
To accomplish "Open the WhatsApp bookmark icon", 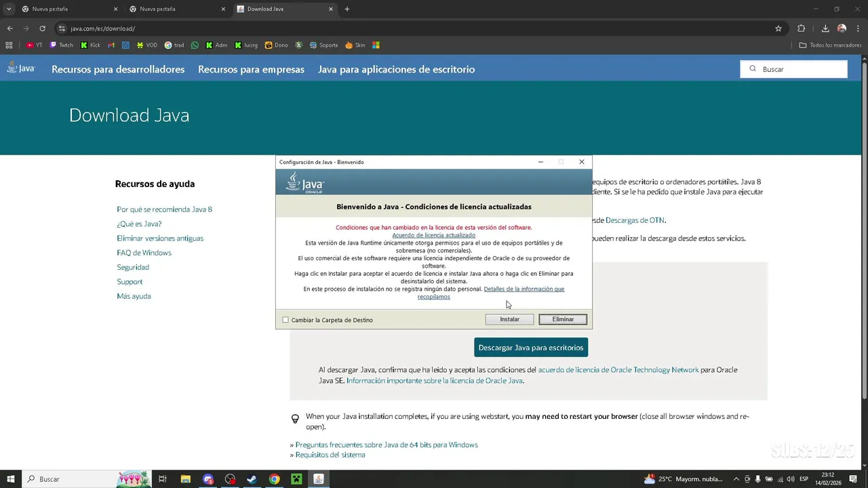I will tap(195, 45).
